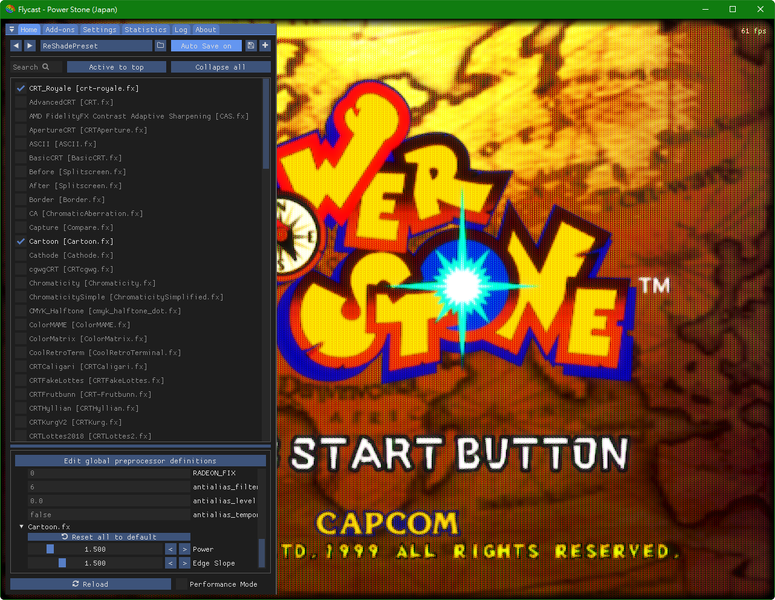This screenshot has height=600, width=775.
Task: Select CRTCaligari effect row
Action: coord(88,366)
